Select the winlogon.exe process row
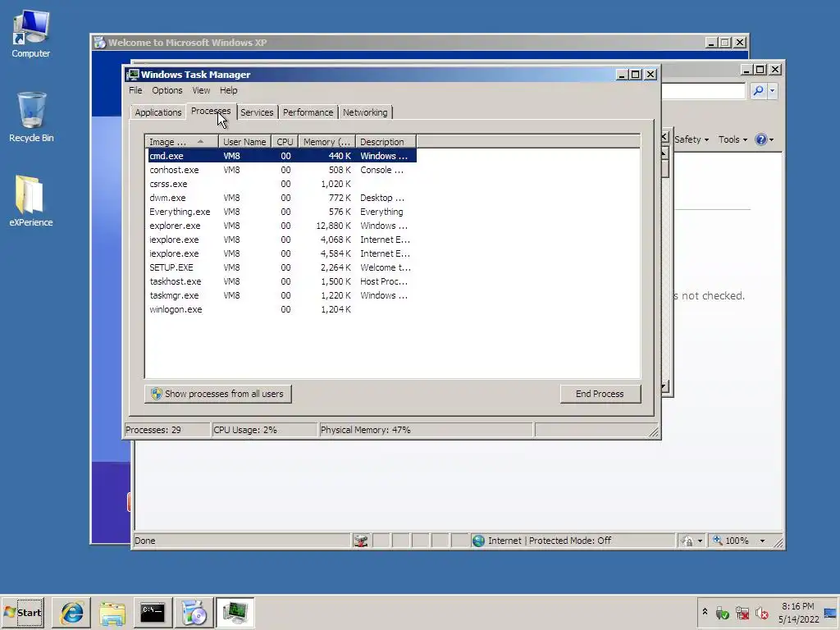This screenshot has width=840, height=630. (282, 309)
